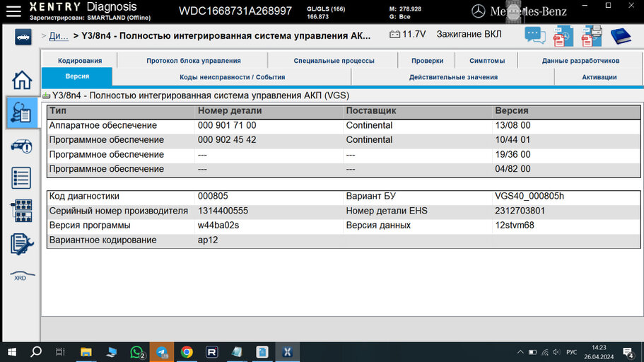Open Google Chrome from taskbar

(x=187, y=352)
